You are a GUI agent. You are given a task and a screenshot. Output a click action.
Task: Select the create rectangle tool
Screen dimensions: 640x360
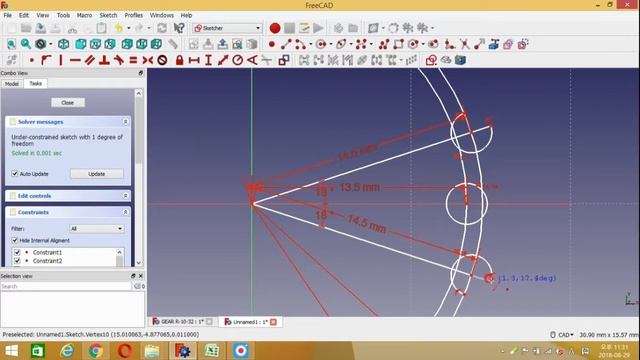tap(398, 44)
